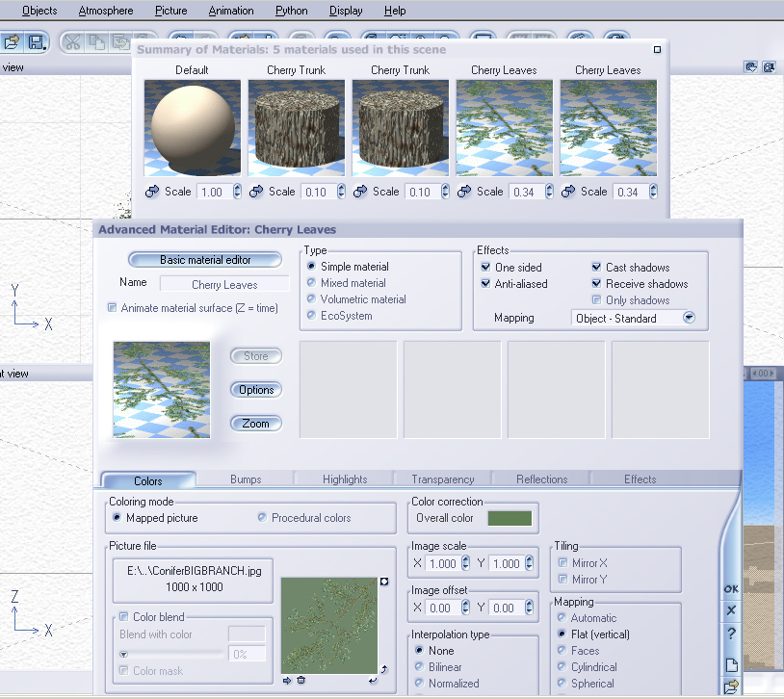This screenshot has height=699, width=784.
Task: Enable Animate material surface checkbox
Action: coord(113,308)
